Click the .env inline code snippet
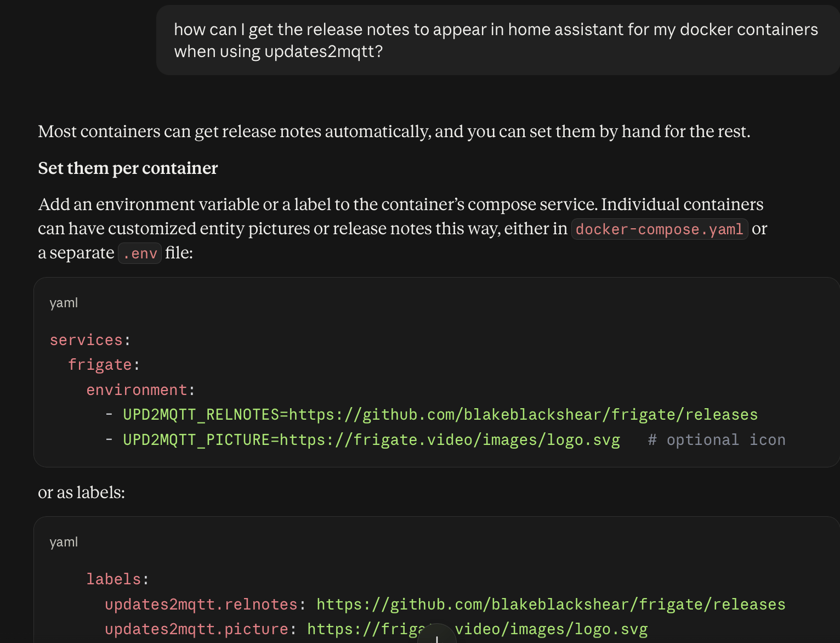840x643 pixels. 140,253
